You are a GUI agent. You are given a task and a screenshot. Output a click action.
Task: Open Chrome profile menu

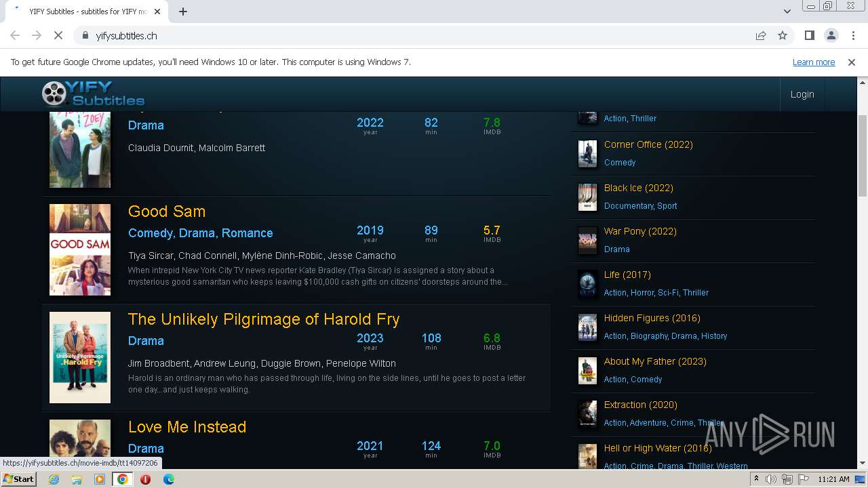(831, 35)
